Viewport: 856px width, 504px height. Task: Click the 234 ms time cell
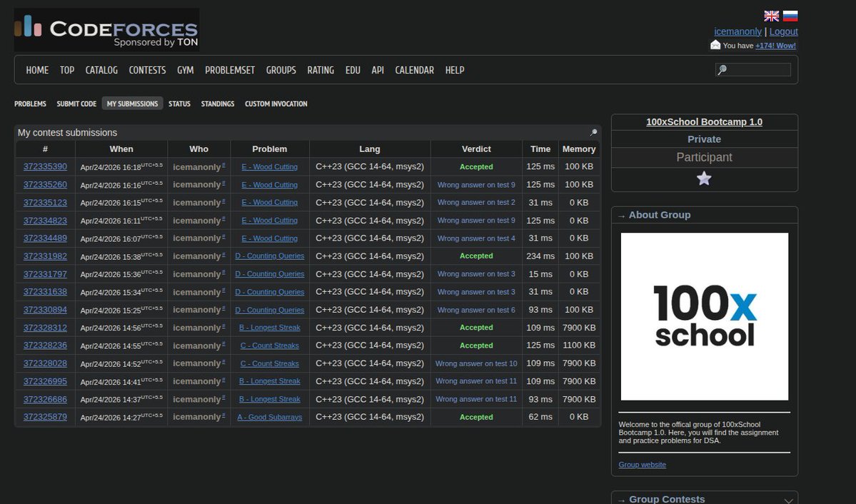(x=540, y=256)
